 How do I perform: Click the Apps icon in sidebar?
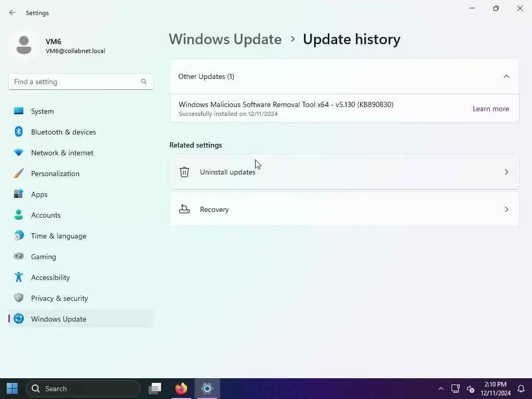[x=19, y=194]
